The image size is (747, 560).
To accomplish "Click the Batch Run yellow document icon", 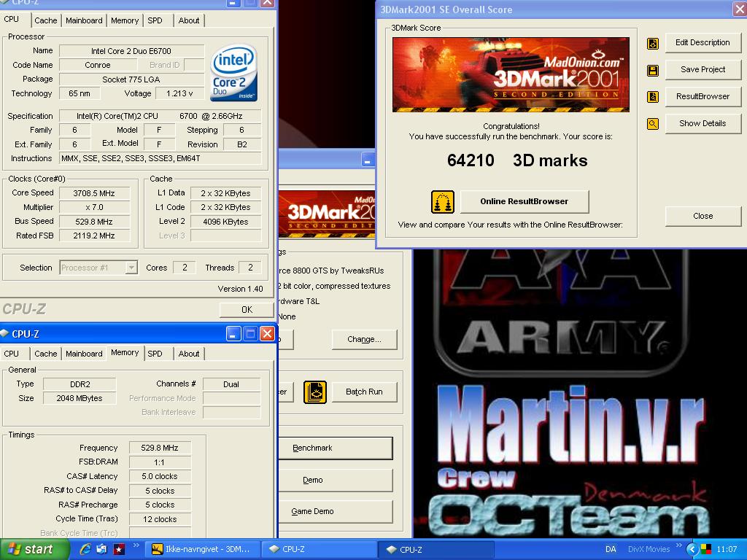I will pyautogui.click(x=315, y=392).
